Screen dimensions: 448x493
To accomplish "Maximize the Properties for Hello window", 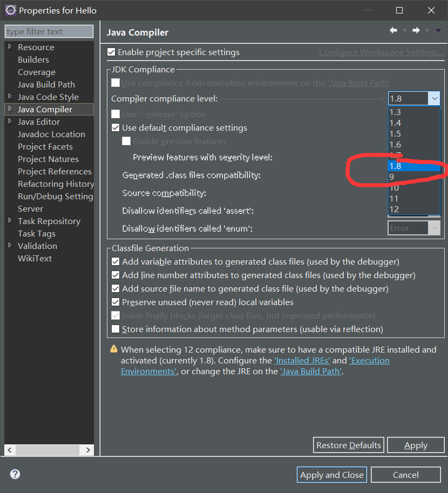I will click(x=399, y=10).
